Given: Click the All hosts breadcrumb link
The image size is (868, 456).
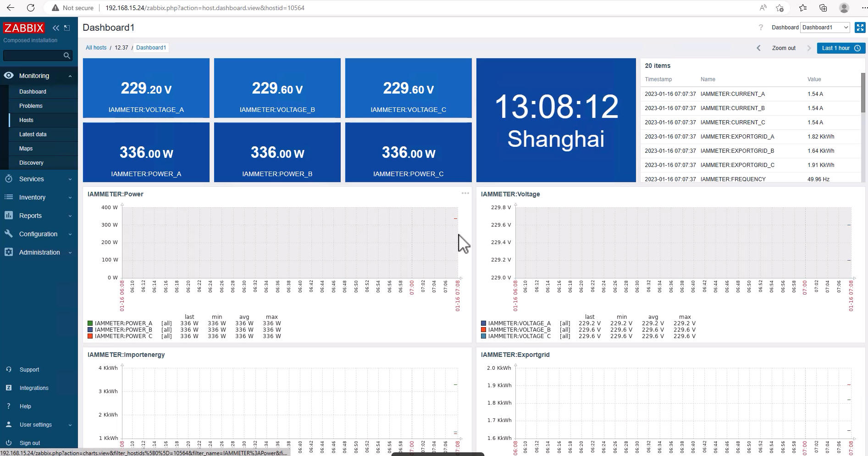Looking at the screenshot, I should click(x=96, y=48).
